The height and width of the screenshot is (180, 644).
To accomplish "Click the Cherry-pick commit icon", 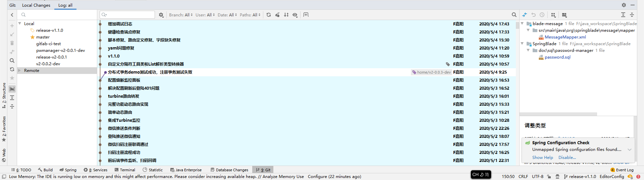I will (x=277, y=15).
